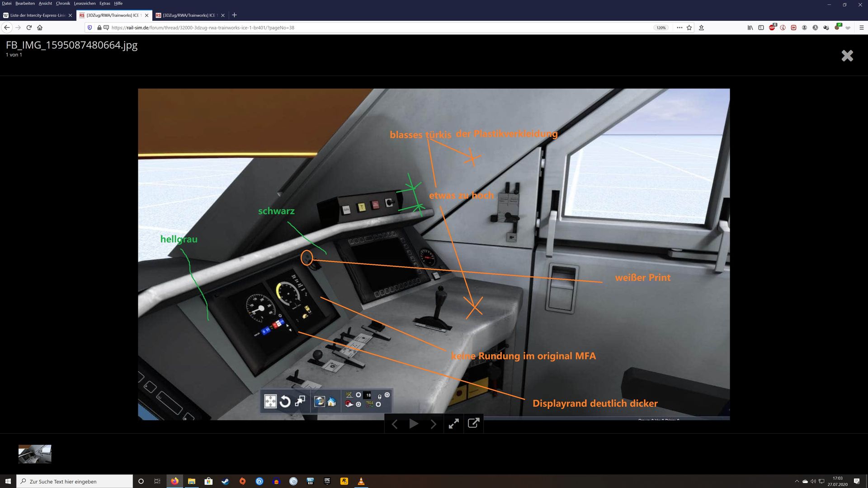Reload the current page
Viewport: 868px width, 488px height.
(x=29, y=28)
